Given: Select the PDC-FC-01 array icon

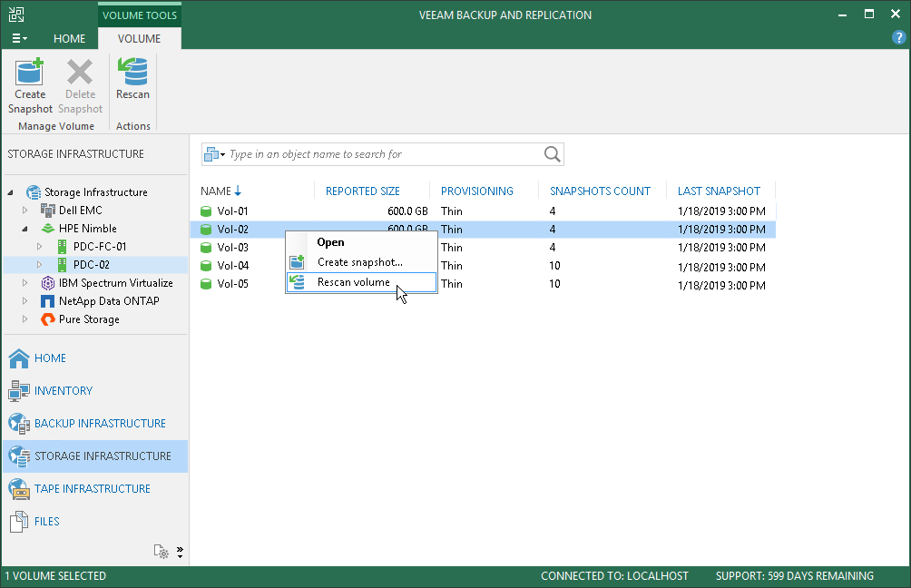Looking at the screenshot, I should [x=63, y=246].
